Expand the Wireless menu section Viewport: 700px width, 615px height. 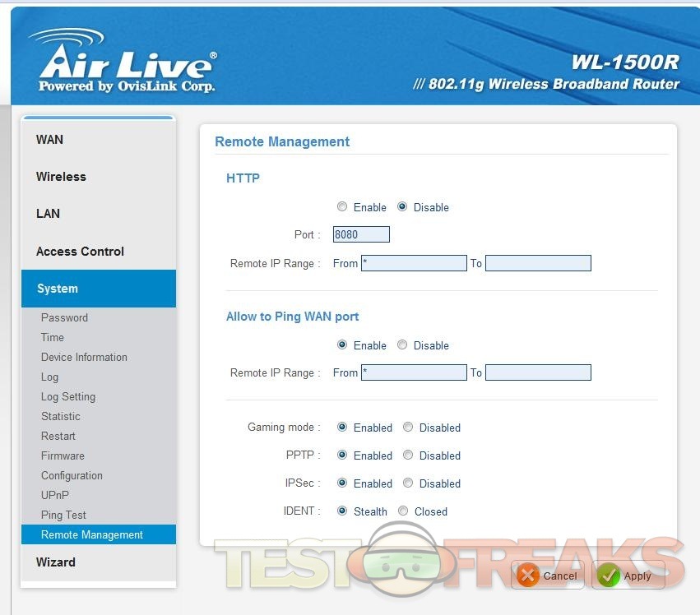pyautogui.click(x=61, y=177)
